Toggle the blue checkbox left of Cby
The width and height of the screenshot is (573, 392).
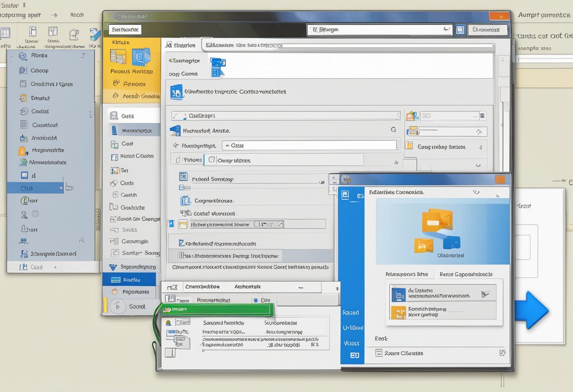[x=256, y=300]
